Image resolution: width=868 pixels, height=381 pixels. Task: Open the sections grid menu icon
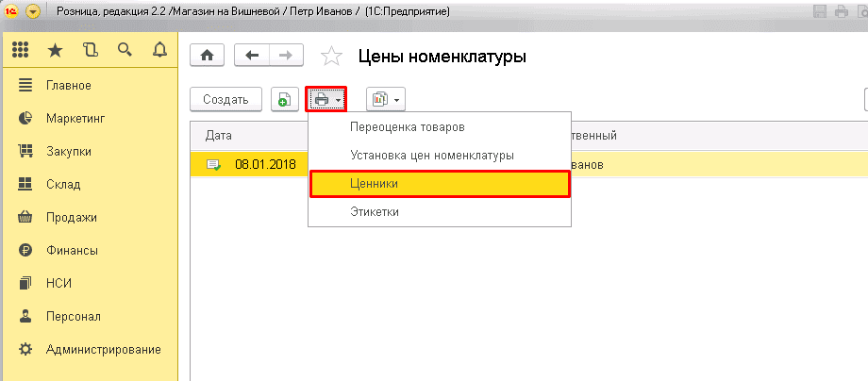[20, 51]
